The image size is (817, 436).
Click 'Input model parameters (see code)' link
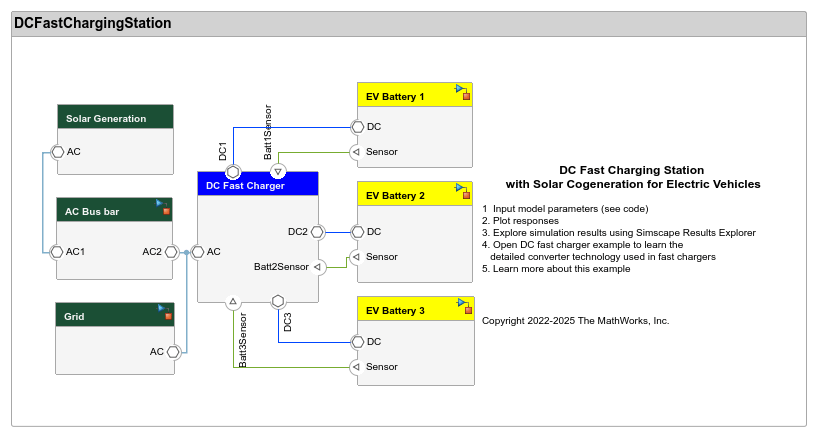(x=571, y=209)
